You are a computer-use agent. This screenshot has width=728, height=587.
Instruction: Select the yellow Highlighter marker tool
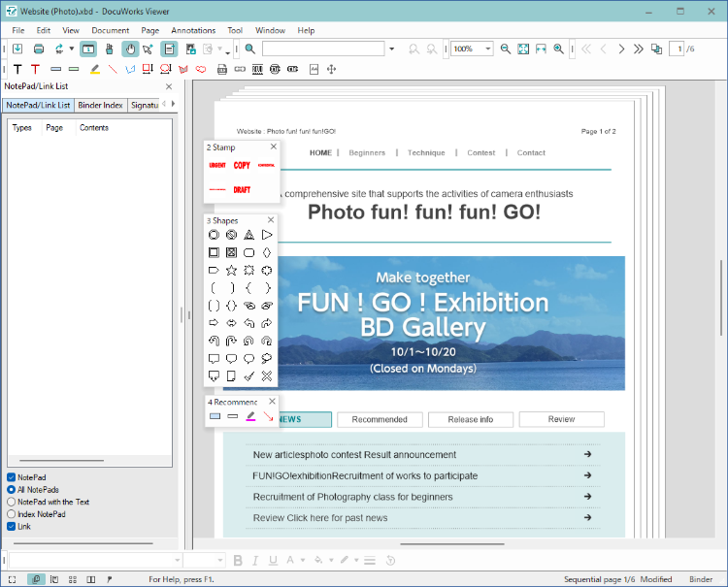(x=95, y=69)
